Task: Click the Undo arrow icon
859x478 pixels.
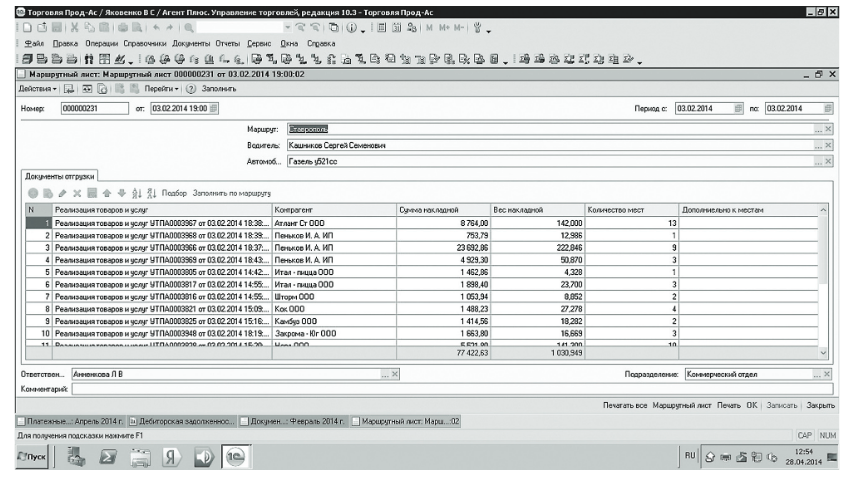Action: pos(157,27)
